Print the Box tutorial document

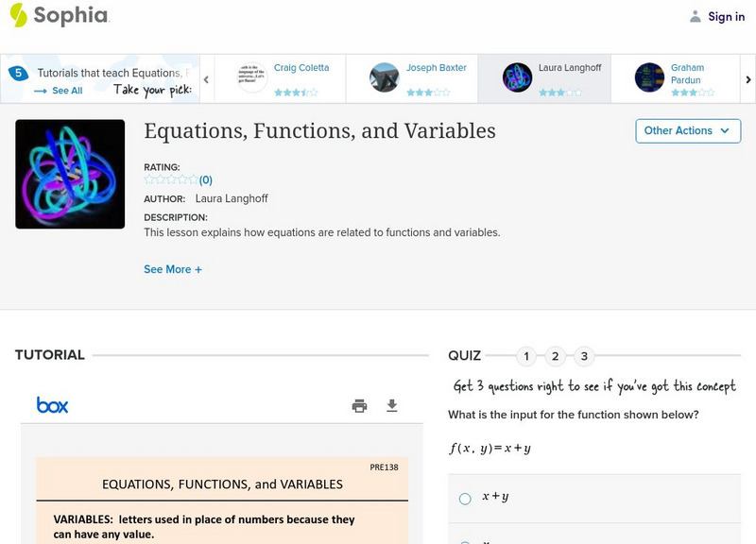point(359,406)
